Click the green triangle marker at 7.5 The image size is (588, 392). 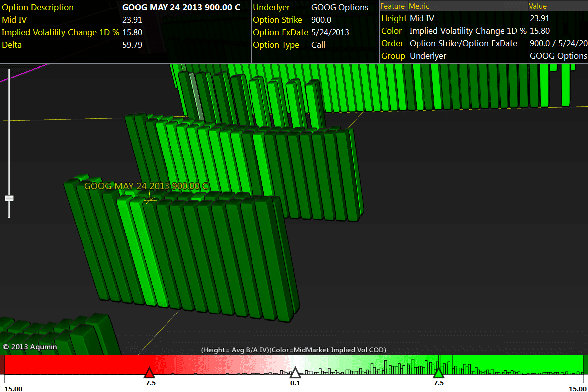point(438,373)
